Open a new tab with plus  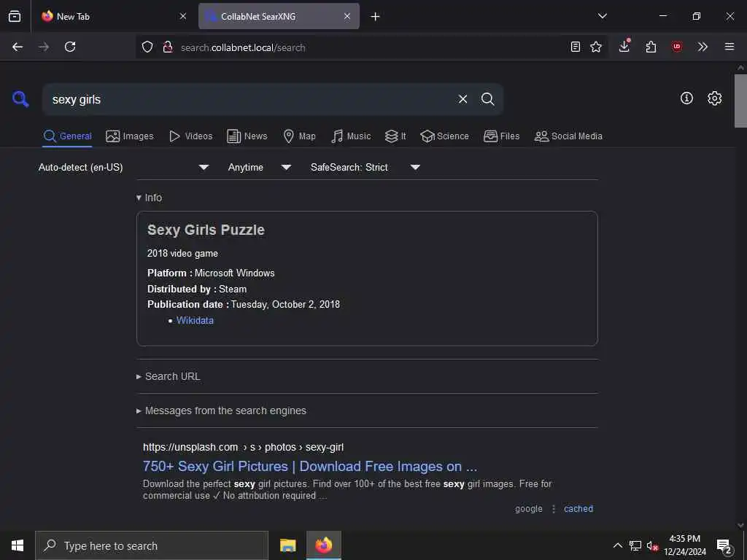(x=375, y=17)
